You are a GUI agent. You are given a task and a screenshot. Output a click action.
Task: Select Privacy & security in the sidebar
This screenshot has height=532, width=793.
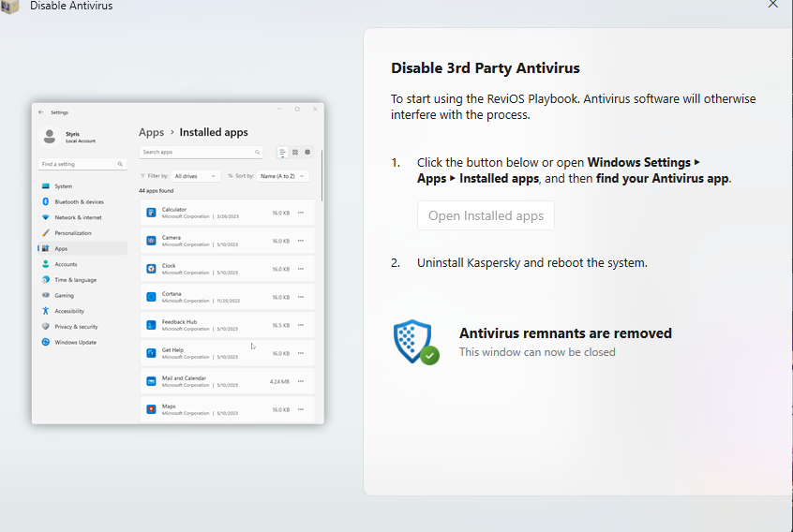tap(76, 327)
